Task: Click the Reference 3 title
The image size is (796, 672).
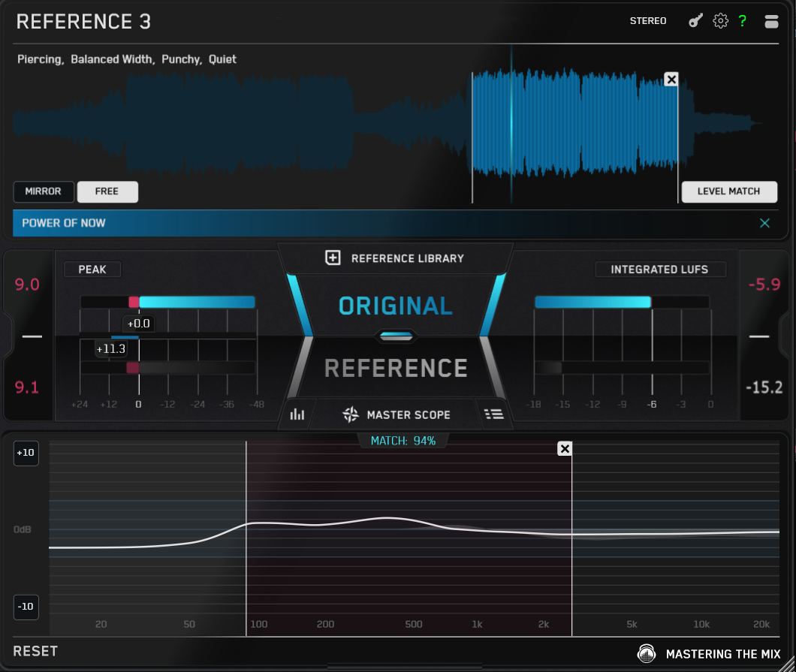Action: point(84,21)
